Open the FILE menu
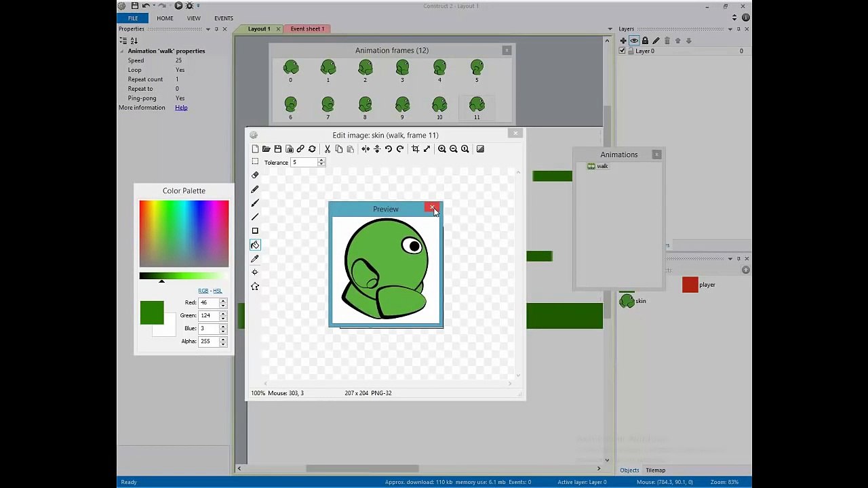This screenshot has width=868, height=488. click(x=133, y=18)
